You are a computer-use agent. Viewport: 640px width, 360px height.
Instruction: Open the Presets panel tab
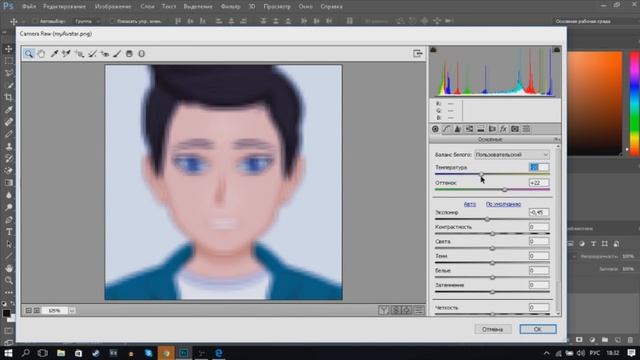tap(527, 129)
